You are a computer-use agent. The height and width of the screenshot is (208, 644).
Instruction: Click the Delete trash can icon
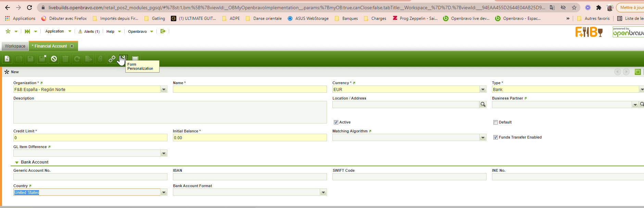[x=65, y=59]
